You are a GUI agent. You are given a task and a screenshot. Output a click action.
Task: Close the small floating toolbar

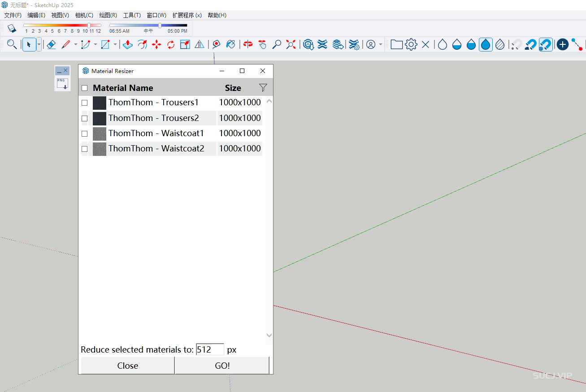point(65,71)
